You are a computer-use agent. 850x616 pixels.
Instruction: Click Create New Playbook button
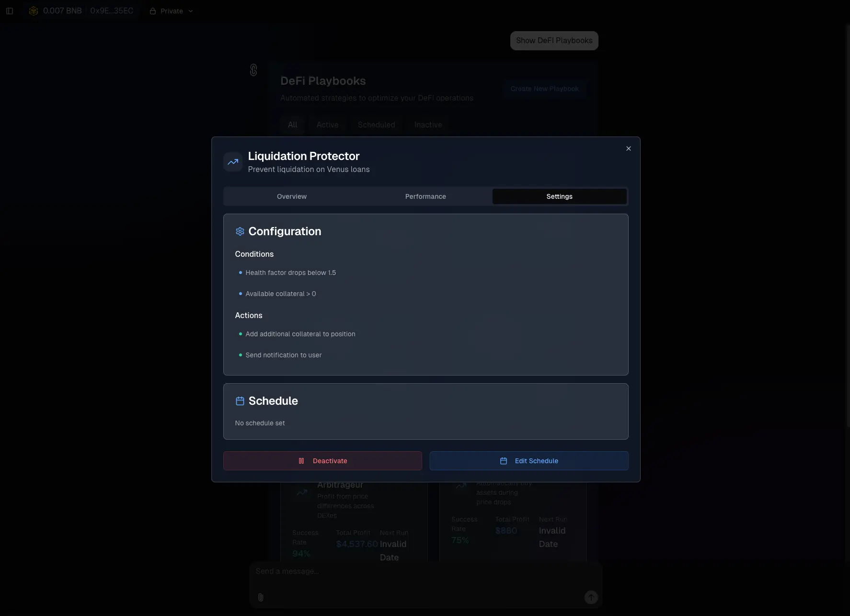pos(544,89)
